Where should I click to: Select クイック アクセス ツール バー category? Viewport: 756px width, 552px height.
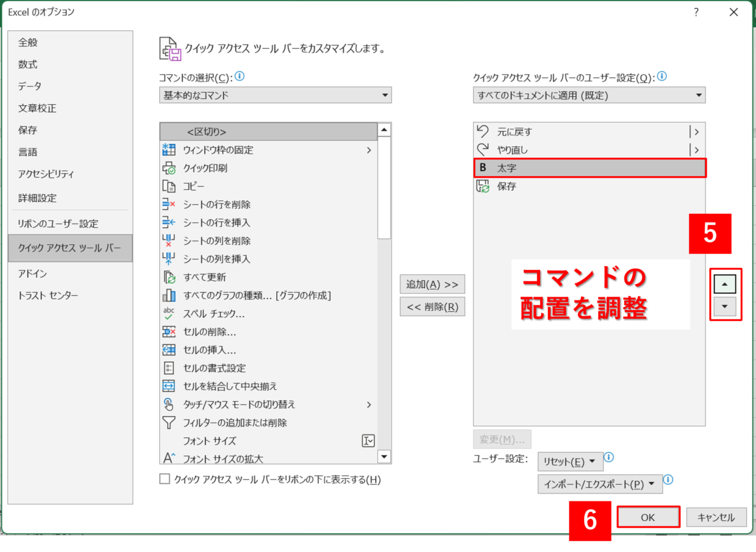pos(70,249)
